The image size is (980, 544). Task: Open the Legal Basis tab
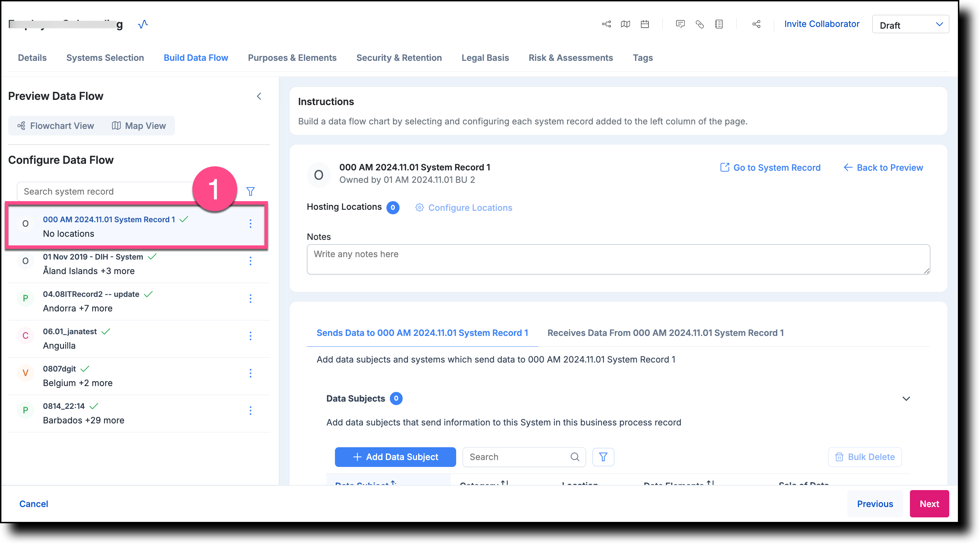pyautogui.click(x=485, y=57)
